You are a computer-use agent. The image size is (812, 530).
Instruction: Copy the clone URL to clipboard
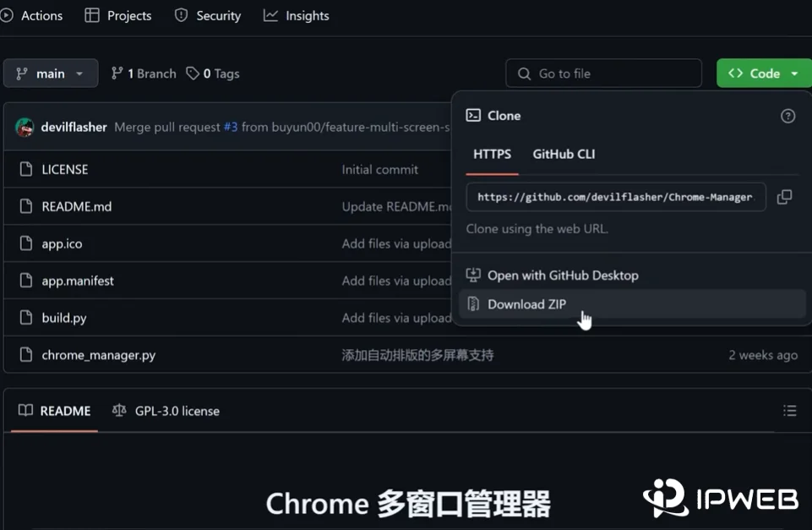click(784, 196)
